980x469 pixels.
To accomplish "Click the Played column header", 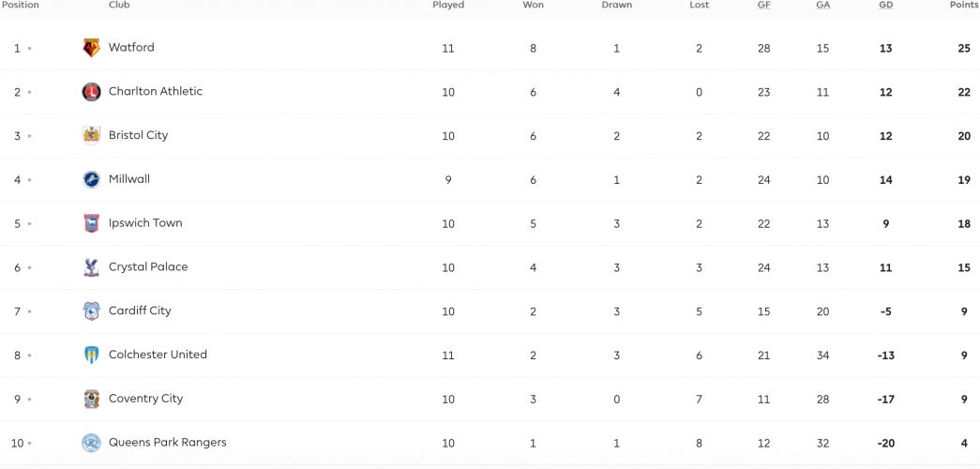I will tap(448, 5).
